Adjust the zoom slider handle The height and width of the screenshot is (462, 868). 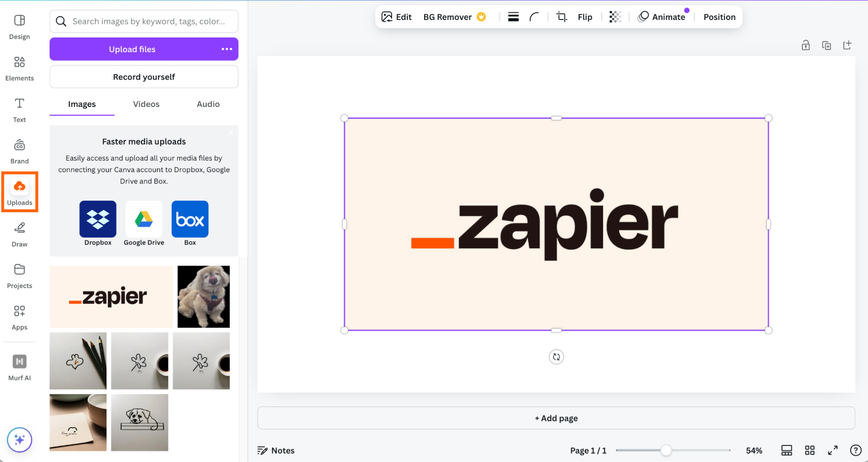tap(666, 450)
